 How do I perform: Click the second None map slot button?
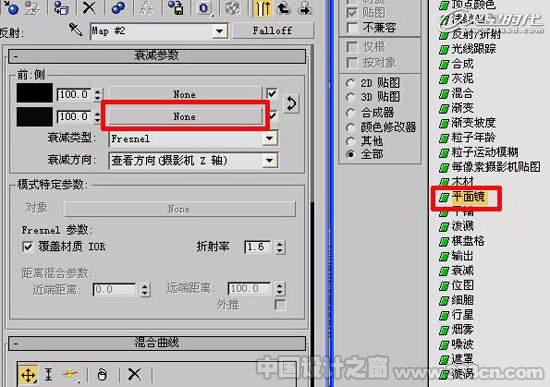point(185,116)
